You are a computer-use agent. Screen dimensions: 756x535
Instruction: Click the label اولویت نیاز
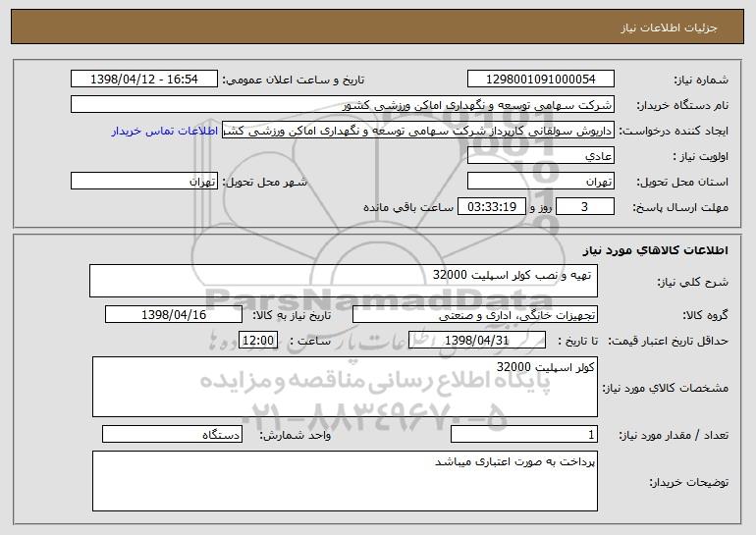701,157
